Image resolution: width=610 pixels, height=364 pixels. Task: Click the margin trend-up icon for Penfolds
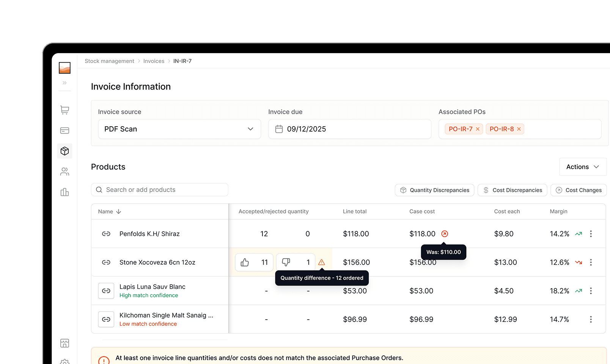click(x=579, y=234)
